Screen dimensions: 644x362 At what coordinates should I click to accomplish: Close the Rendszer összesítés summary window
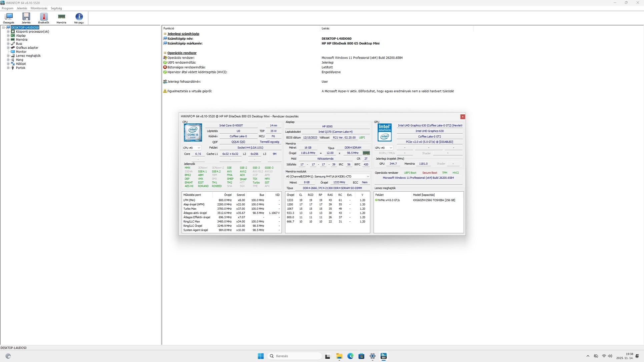pyautogui.click(x=463, y=117)
